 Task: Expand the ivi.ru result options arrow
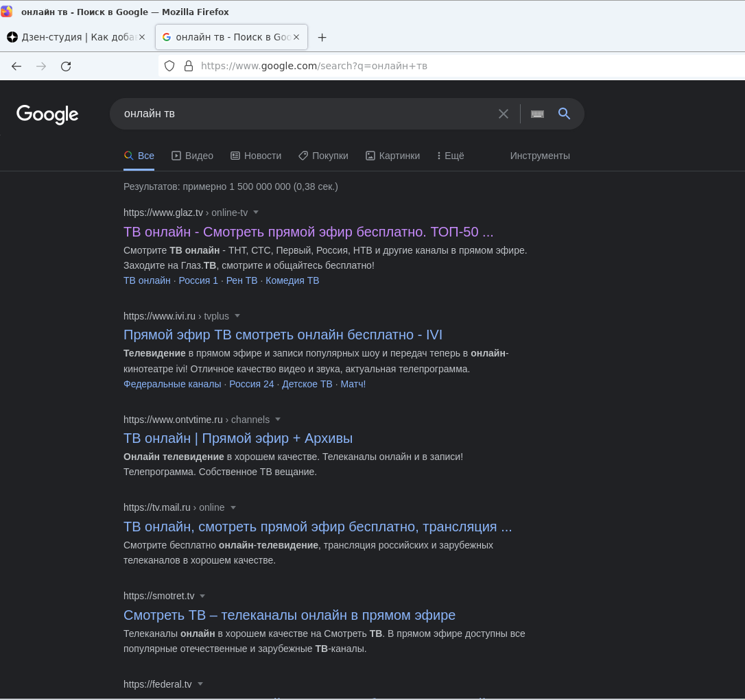237,316
